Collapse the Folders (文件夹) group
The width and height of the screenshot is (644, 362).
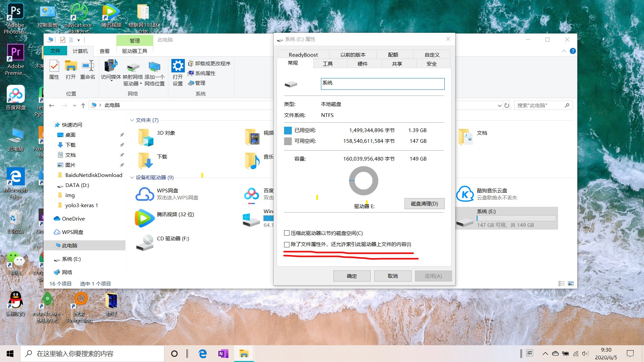pyautogui.click(x=132, y=120)
